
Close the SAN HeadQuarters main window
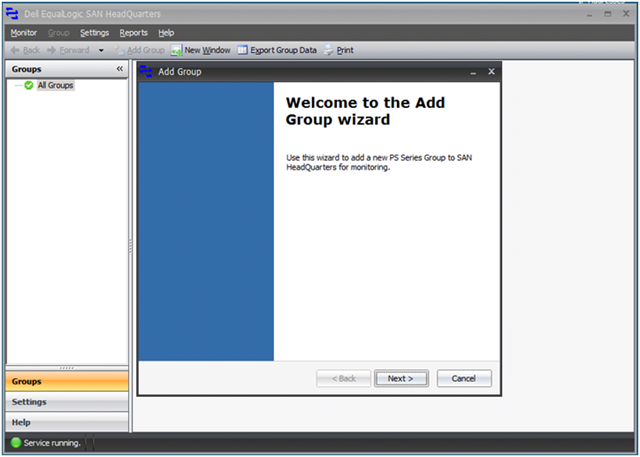click(x=626, y=13)
